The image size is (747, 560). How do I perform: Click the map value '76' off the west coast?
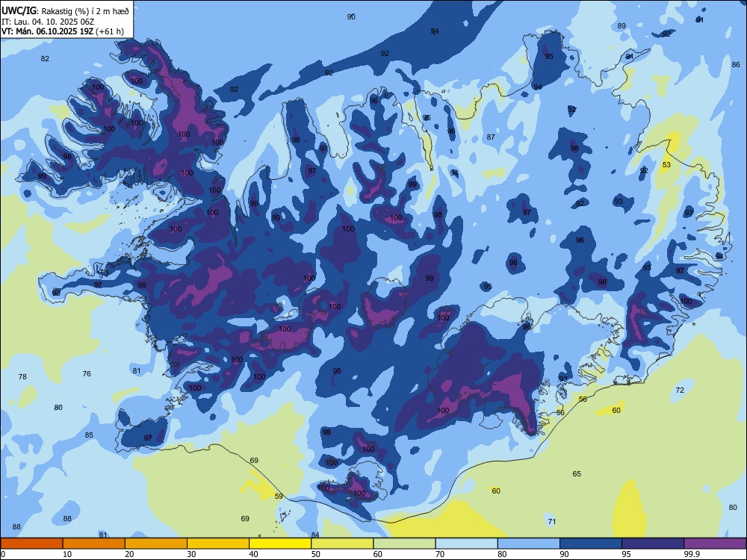[x=87, y=374]
